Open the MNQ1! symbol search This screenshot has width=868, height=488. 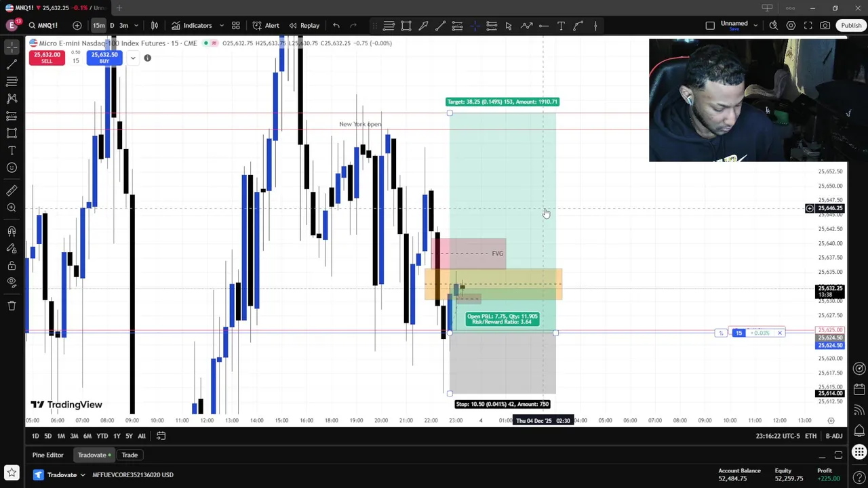coord(42,25)
